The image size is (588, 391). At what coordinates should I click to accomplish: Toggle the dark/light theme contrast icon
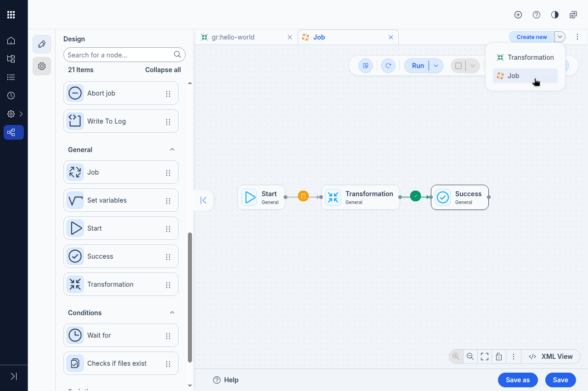pos(555,15)
